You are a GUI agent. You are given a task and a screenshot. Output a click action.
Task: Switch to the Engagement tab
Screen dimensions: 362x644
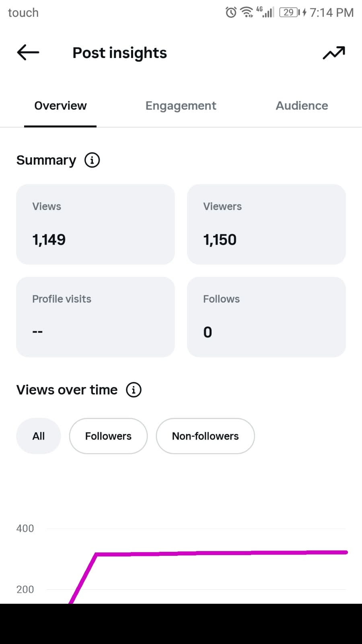coord(181,105)
